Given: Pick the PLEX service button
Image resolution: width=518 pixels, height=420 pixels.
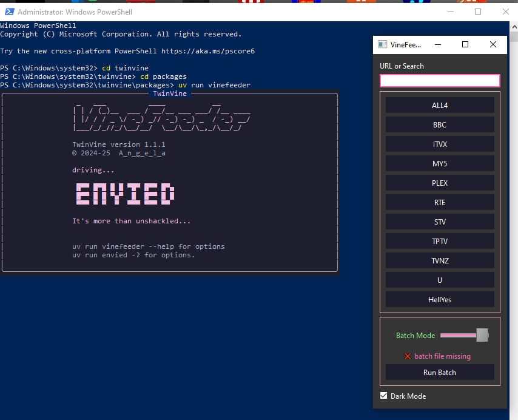Looking at the screenshot, I should coord(440,183).
